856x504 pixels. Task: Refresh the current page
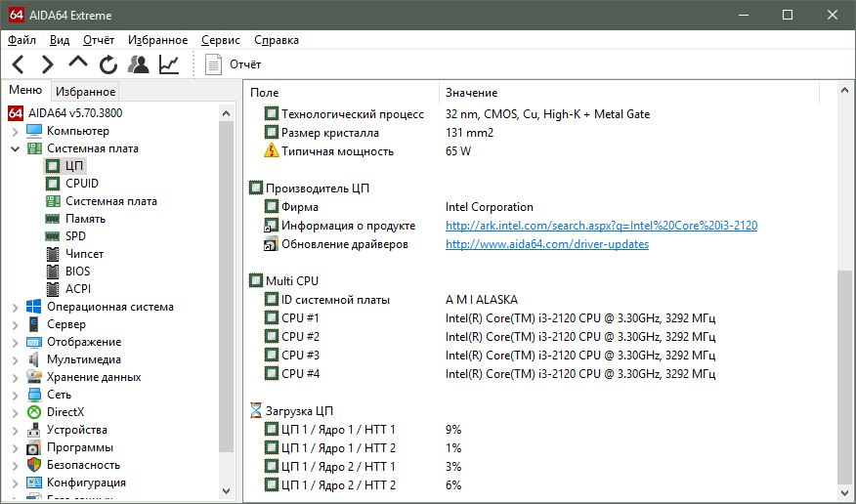[108, 64]
